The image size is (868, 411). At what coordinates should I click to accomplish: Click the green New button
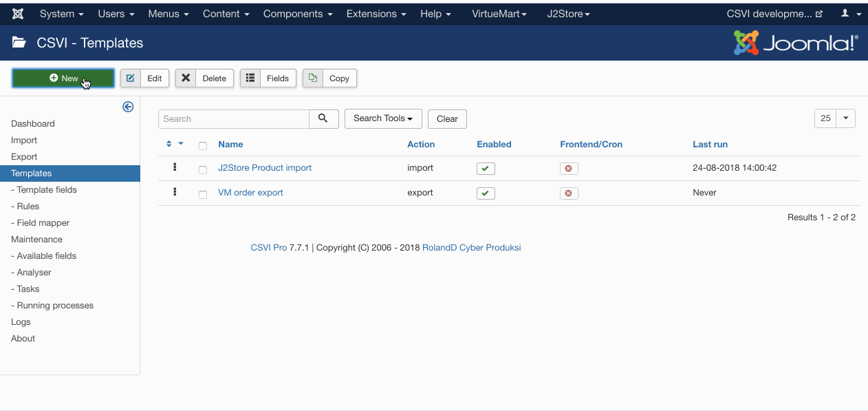[63, 78]
